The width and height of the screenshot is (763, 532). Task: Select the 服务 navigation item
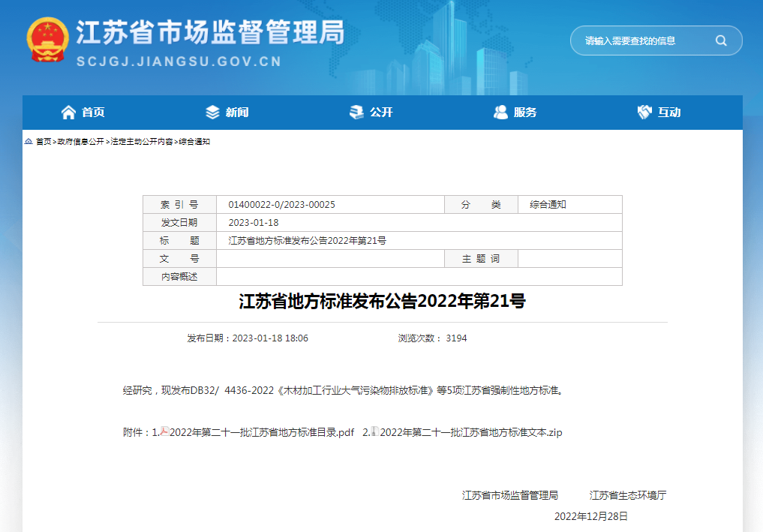pos(526,112)
